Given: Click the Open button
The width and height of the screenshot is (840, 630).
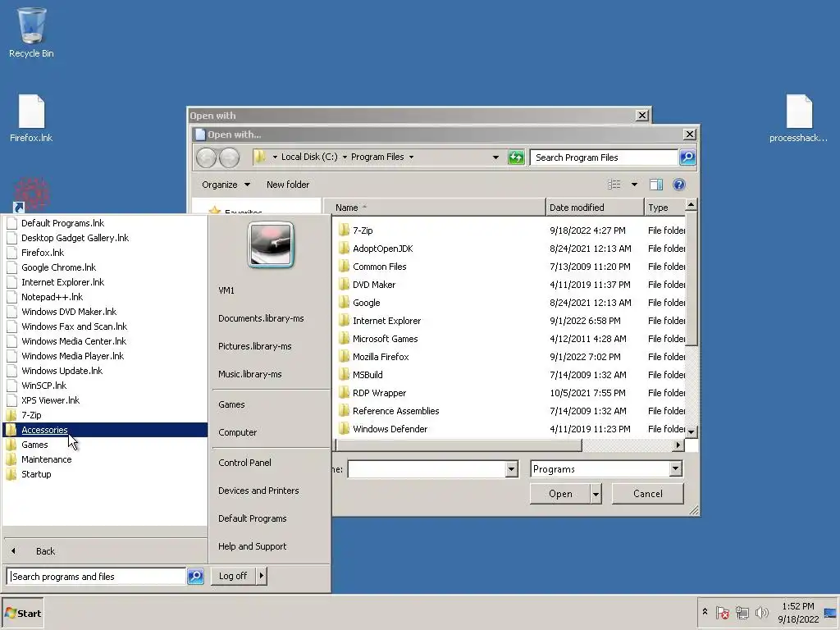Looking at the screenshot, I should pos(560,494).
